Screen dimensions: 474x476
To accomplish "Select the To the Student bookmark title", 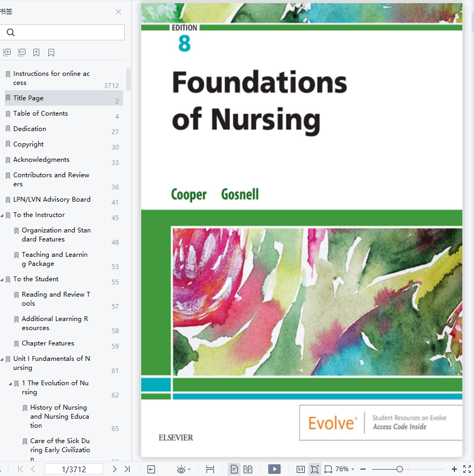I will tap(36, 279).
